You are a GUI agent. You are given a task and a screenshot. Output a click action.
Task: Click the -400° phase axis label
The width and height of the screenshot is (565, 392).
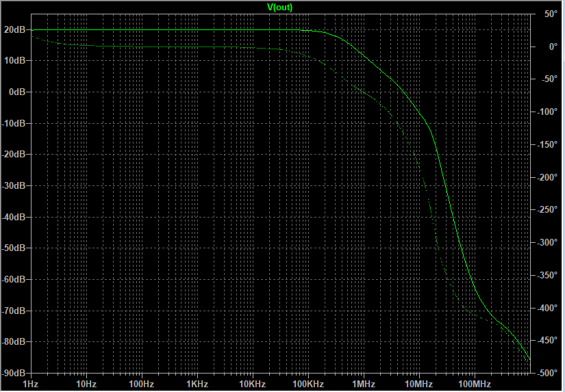click(x=548, y=308)
